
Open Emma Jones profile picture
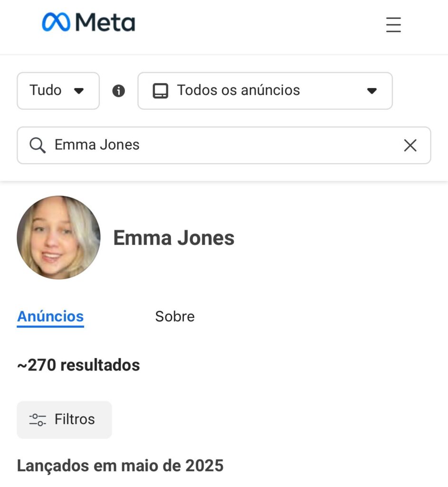coord(58,237)
